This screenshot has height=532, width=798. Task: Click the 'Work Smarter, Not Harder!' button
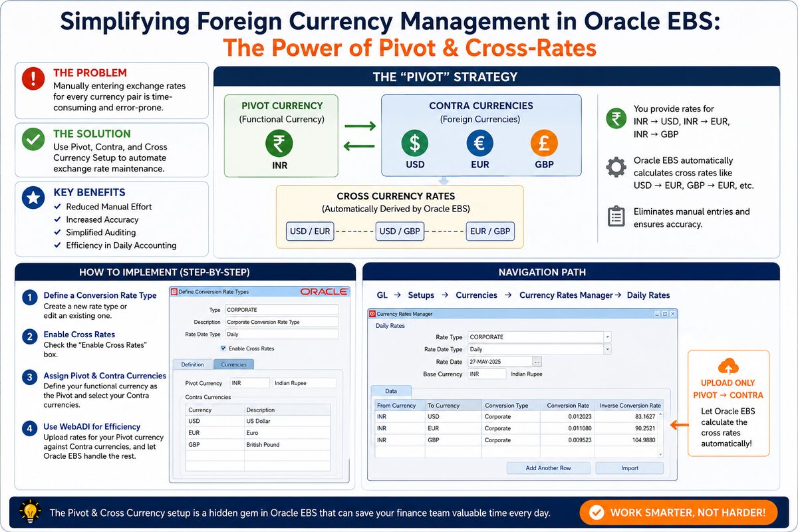[678, 513]
